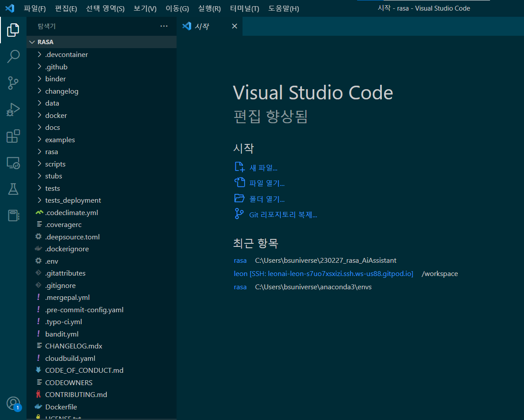Click the .codeclimate.yml green icon

click(39, 212)
